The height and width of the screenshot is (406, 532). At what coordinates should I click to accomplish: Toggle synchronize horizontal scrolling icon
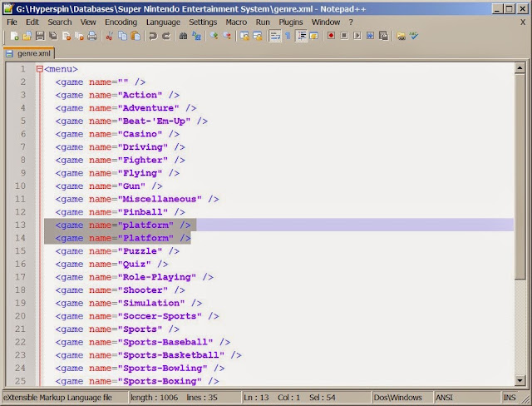coord(258,36)
